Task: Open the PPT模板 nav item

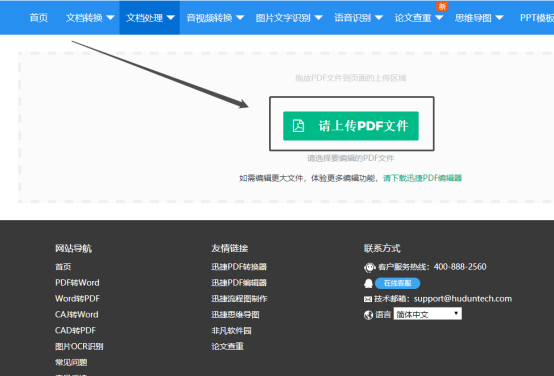Action: tap(537, 18)
